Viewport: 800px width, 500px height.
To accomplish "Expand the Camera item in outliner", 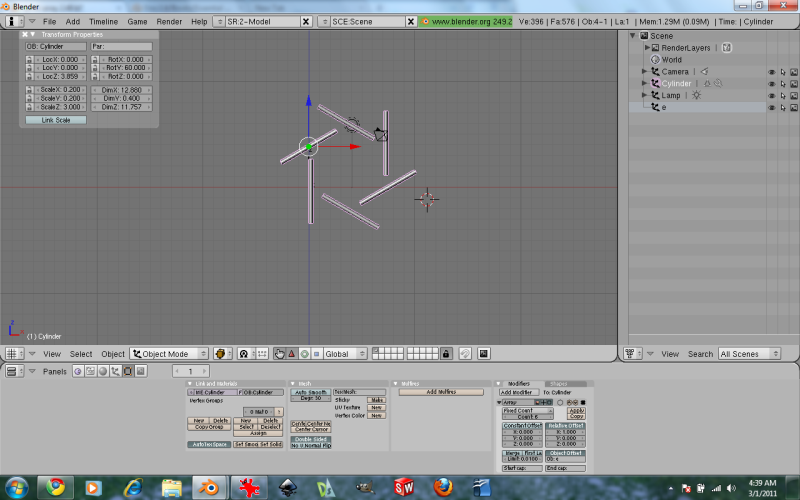I will tap(644, 71).
